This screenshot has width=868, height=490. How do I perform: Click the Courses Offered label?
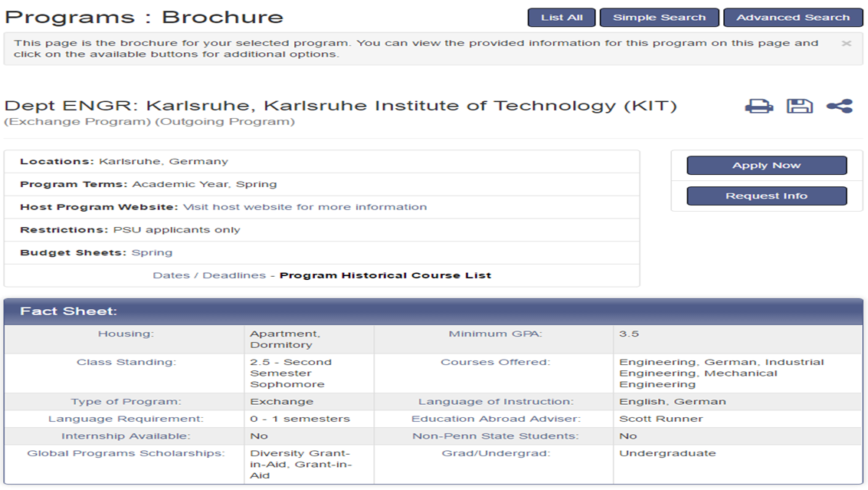click(496, 362)
